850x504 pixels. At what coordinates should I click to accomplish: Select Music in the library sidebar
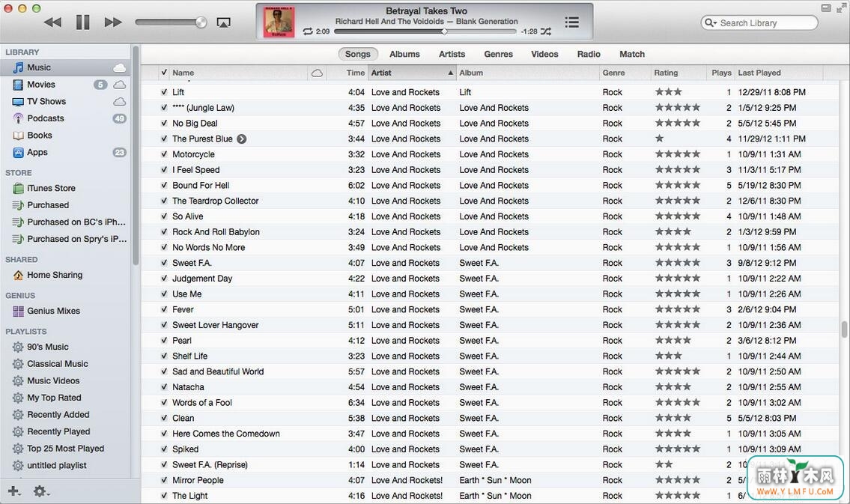tap(65, 67)
